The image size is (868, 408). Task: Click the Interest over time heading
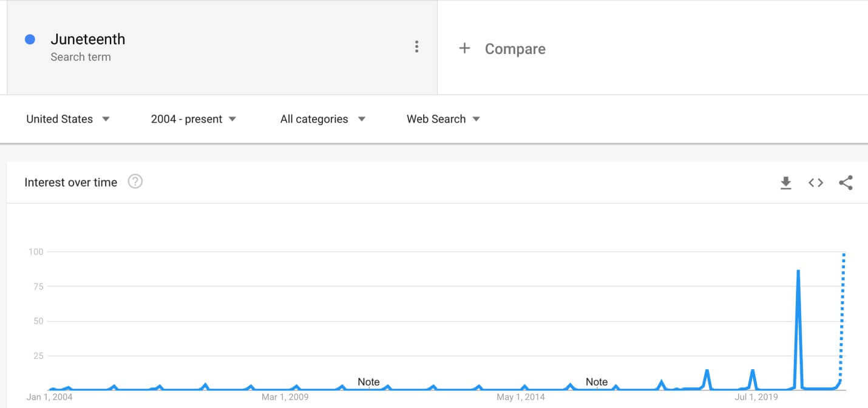pos(71,182)
